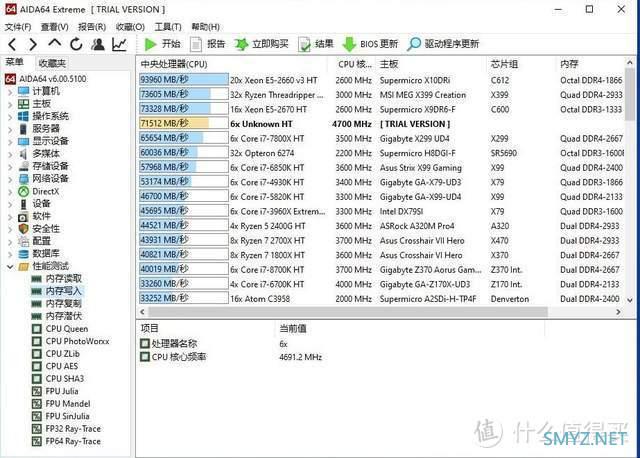Viewport: 640px width, 458px height.
Task: Switch to the 菜单 tab
Action: (15, 62)
